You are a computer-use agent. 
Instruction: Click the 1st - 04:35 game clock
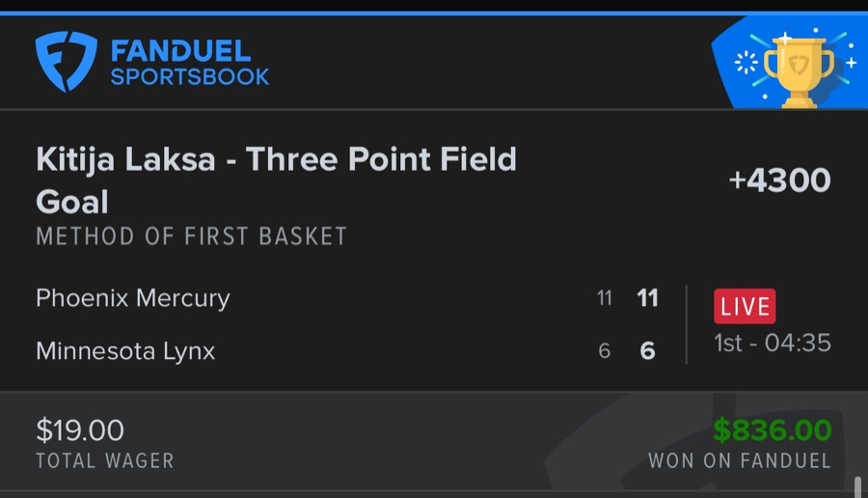773,343
